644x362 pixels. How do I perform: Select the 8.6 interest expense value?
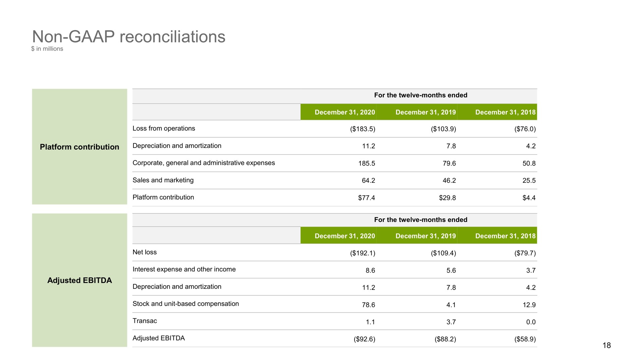pyautogui.click(x=370, y=270)
